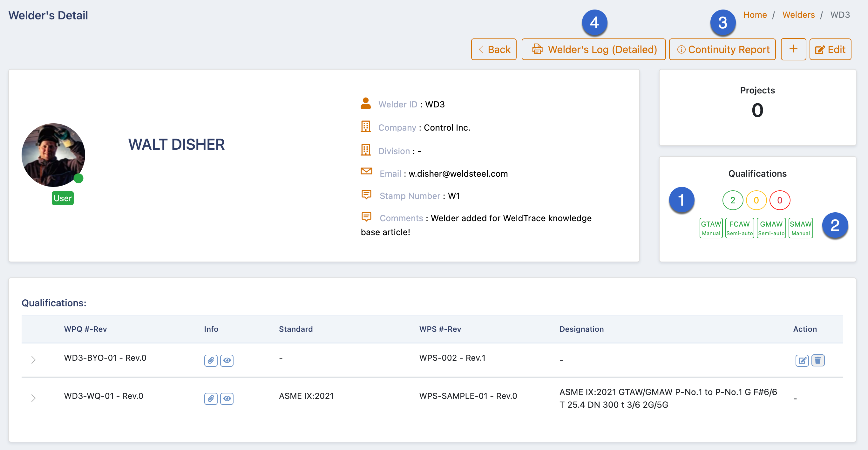Image resolution: width=868 pixels, height=450 pixels.
Task: Click WPS-SAMPLE-01 - Rev.0 cell
Action: 468,396
